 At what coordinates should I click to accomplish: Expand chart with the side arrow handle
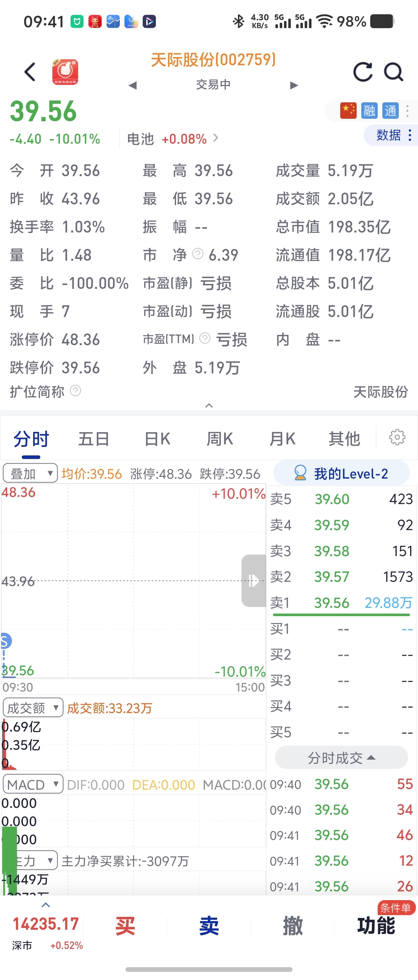click(253, 581)
